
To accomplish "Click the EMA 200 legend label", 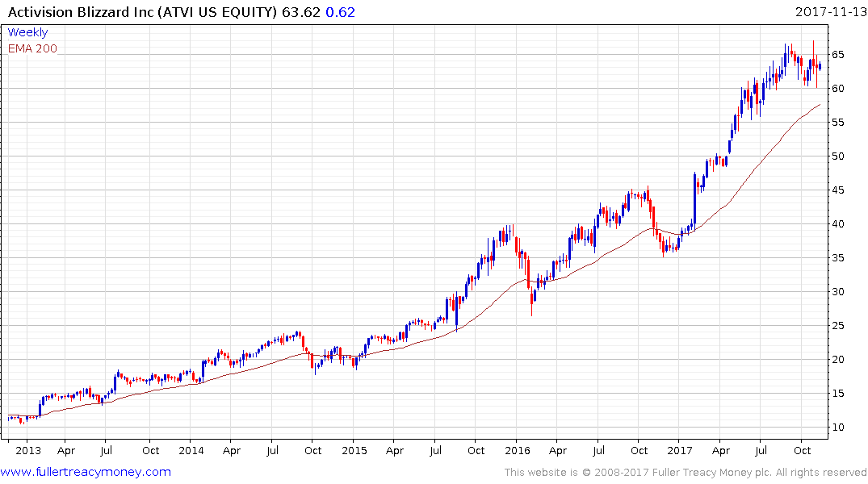I will (x=32, y=48).
